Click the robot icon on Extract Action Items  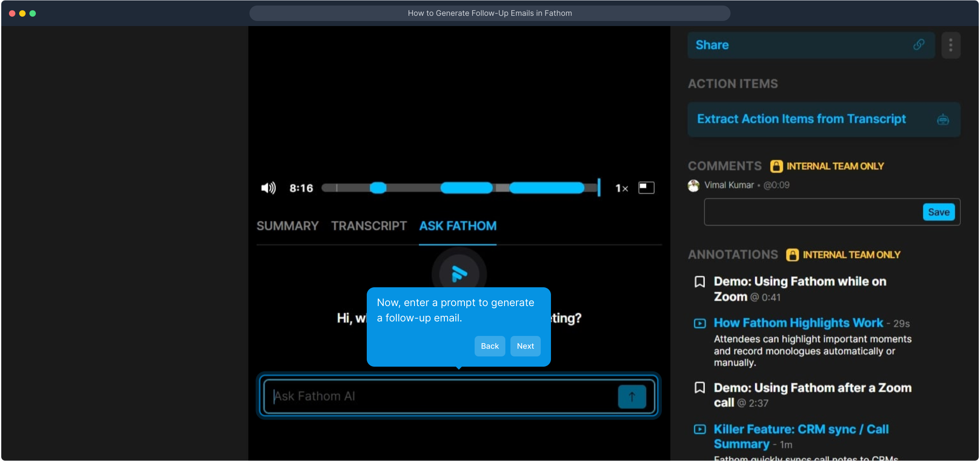point(943,120)
